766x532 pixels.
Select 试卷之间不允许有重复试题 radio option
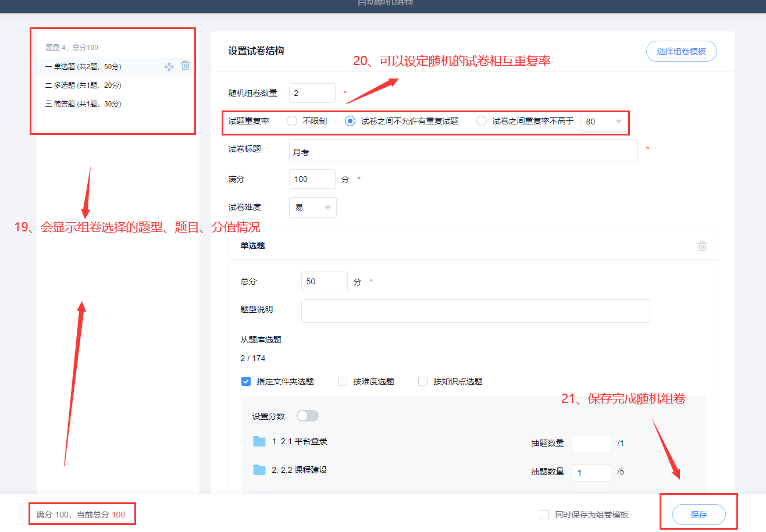[x=350, y=121]
